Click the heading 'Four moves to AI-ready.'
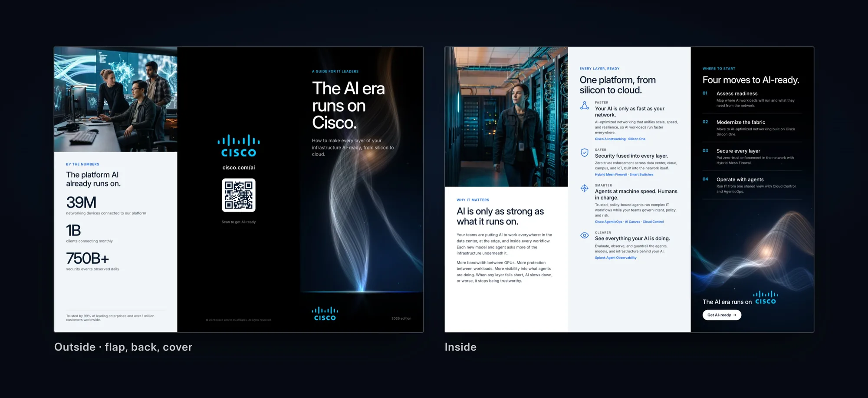 coord(751,80)
